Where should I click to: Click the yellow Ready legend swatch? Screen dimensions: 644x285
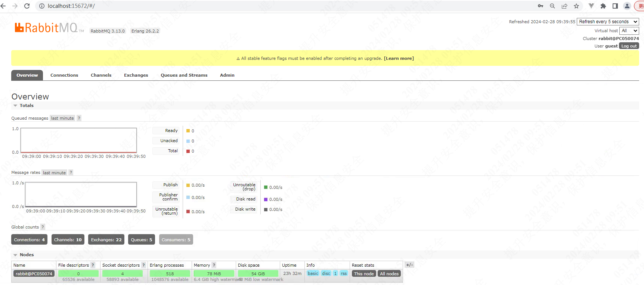188,131
